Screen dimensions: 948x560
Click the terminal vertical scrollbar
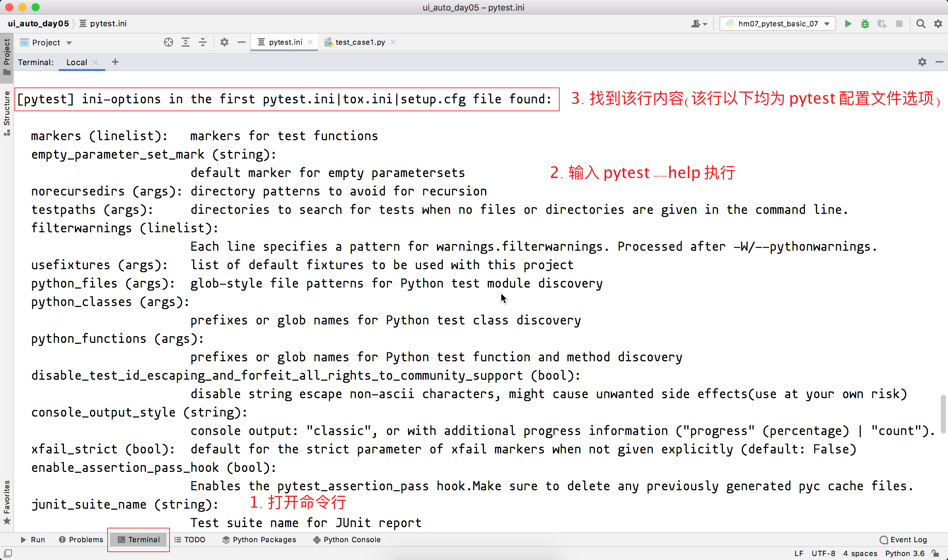click(x=943, y=414)
